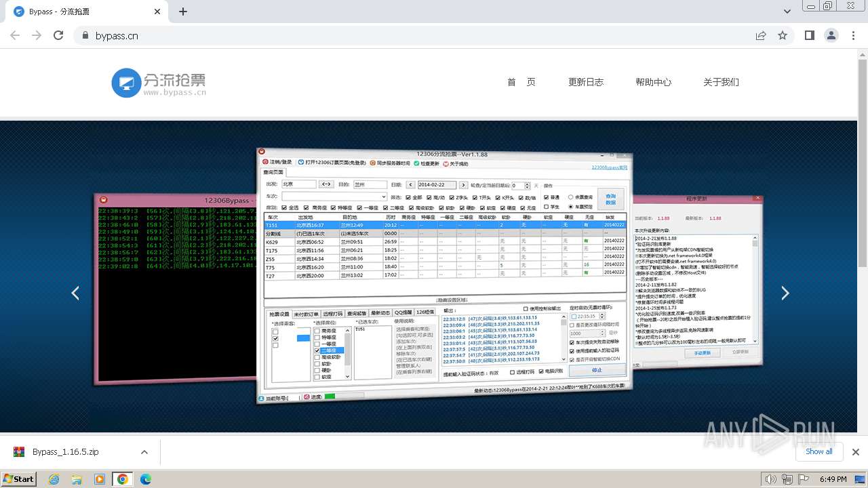Share this page via the share icon
The width and height of the screenshot is (868, 488).
[761, 35]
